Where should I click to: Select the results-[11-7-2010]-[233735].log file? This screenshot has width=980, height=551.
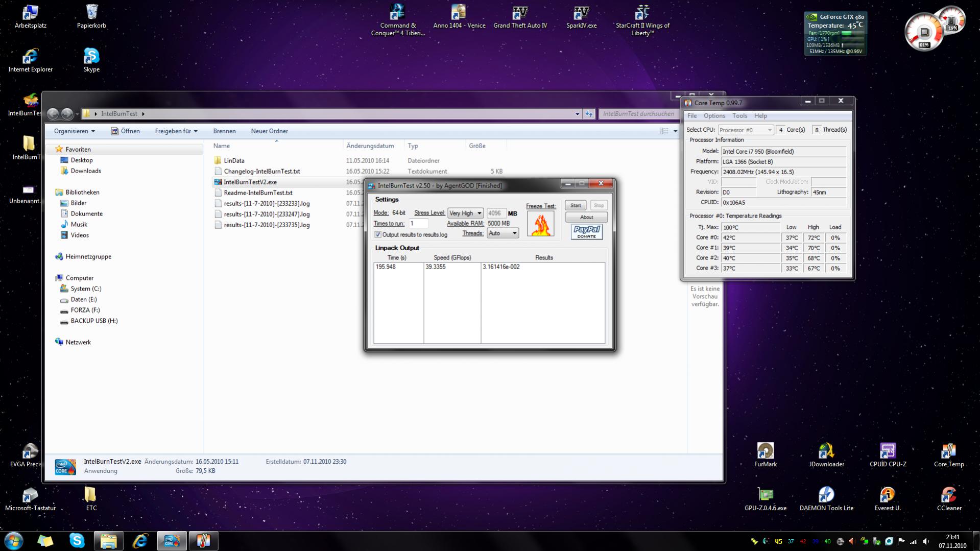[x=267, y=225]
